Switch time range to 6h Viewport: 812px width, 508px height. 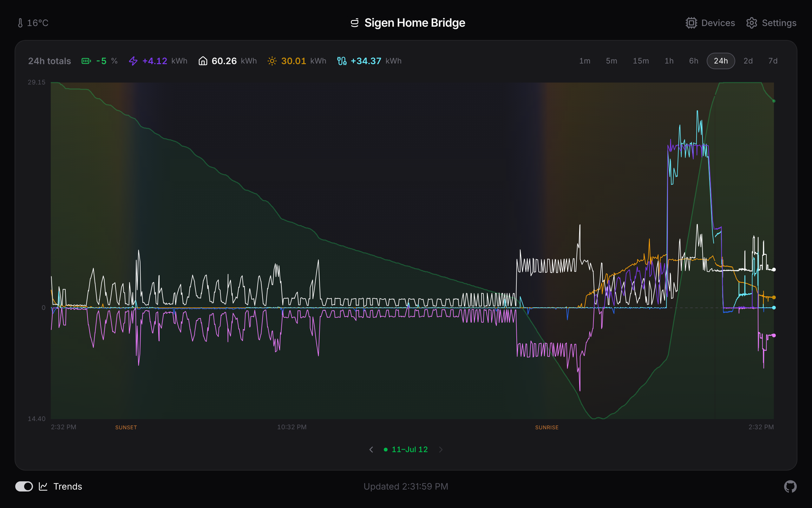[694, 61]
